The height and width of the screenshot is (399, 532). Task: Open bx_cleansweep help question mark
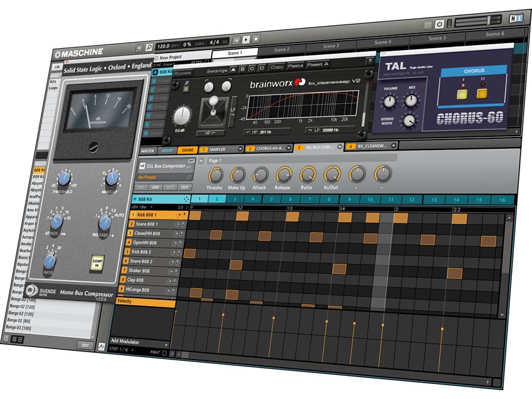[370, 61]
